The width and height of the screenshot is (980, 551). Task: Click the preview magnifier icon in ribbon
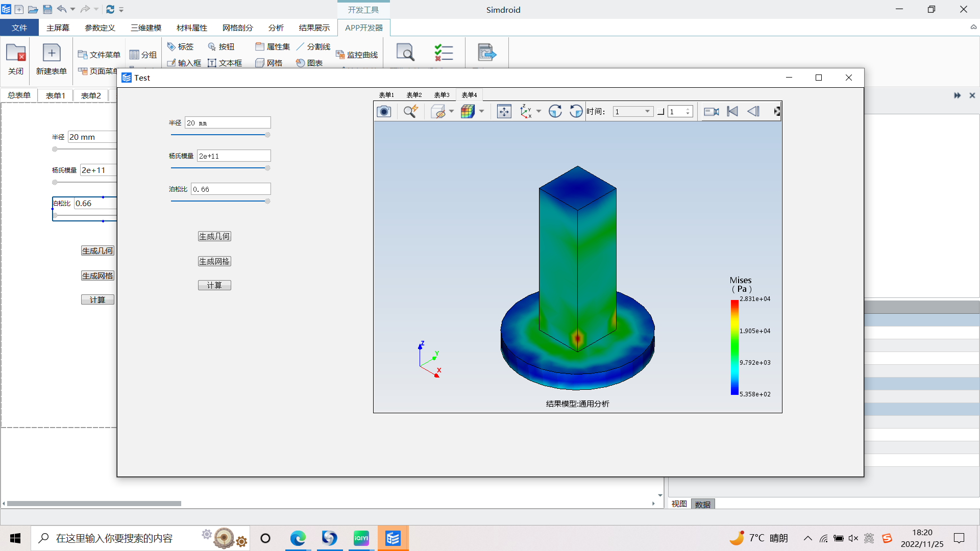(405, 53)
